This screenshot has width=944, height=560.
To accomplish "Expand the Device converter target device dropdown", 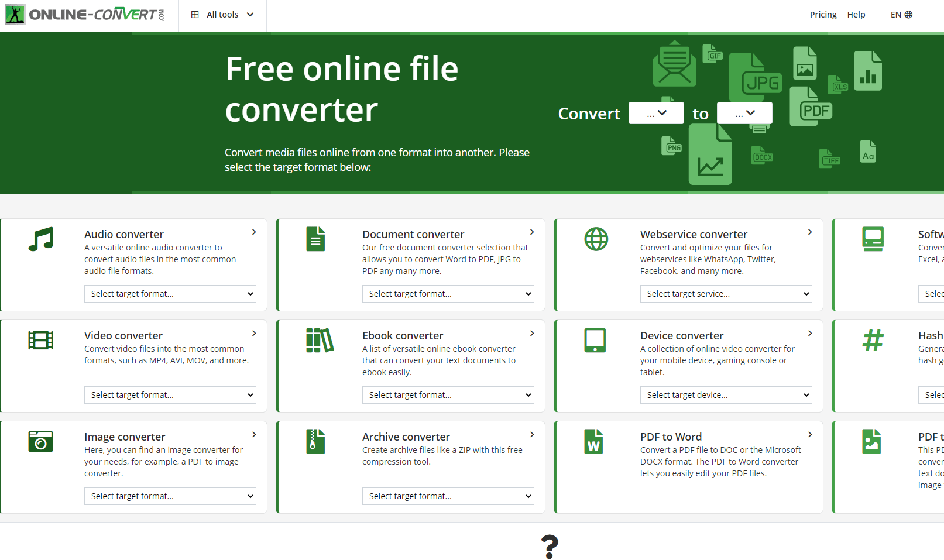I will pos(726,395).
